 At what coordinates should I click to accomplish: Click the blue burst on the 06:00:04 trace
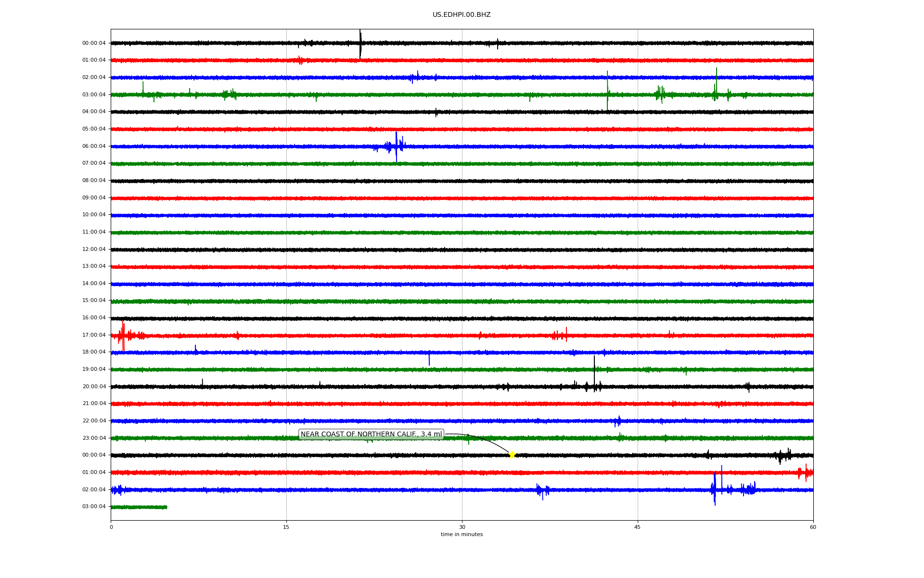tap(396, 145)
